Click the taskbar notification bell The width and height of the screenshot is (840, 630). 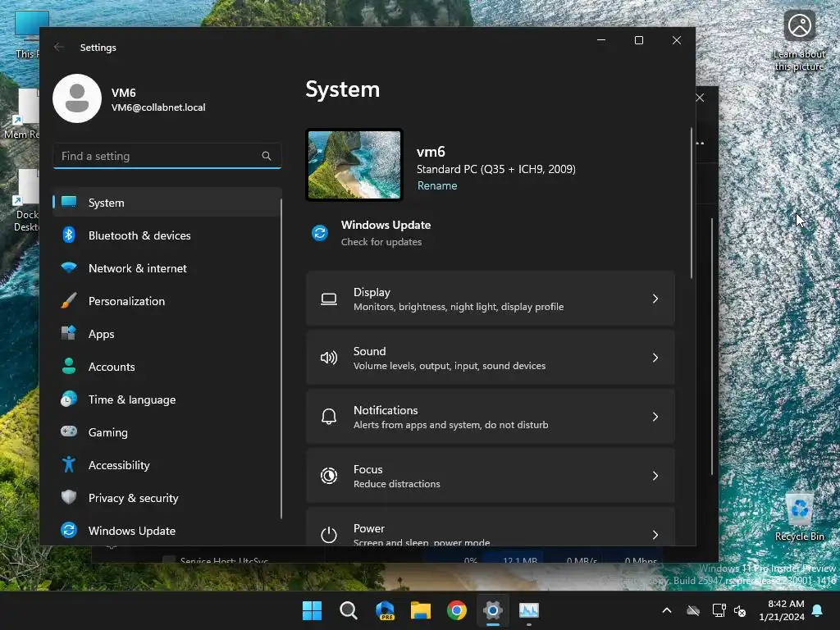tap(818, 610)
